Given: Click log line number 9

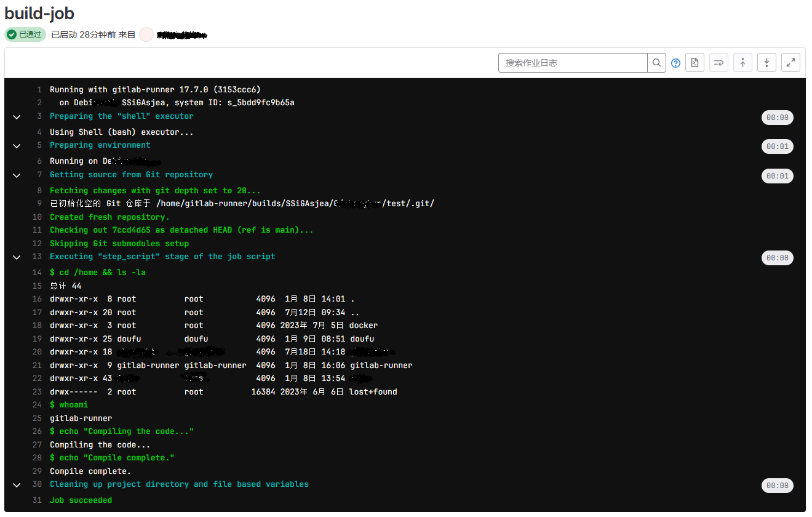Looking at the screenshot, I should pos(39,204).
